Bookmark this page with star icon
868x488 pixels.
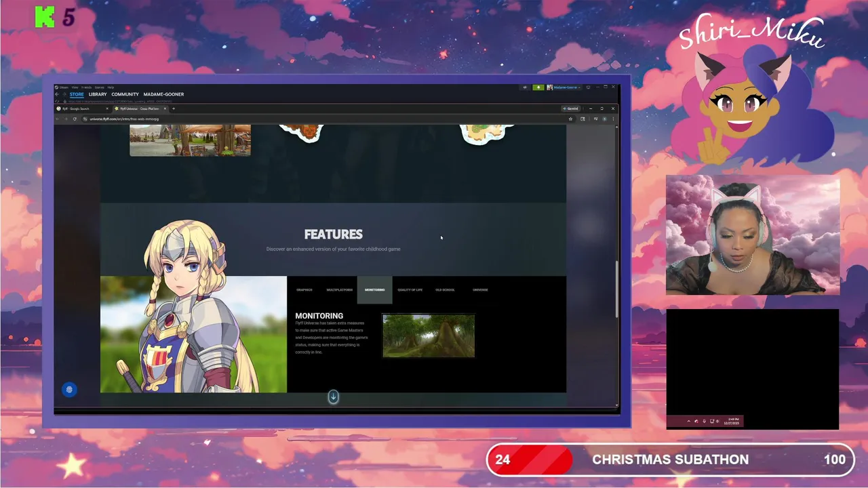coord(570,119)
